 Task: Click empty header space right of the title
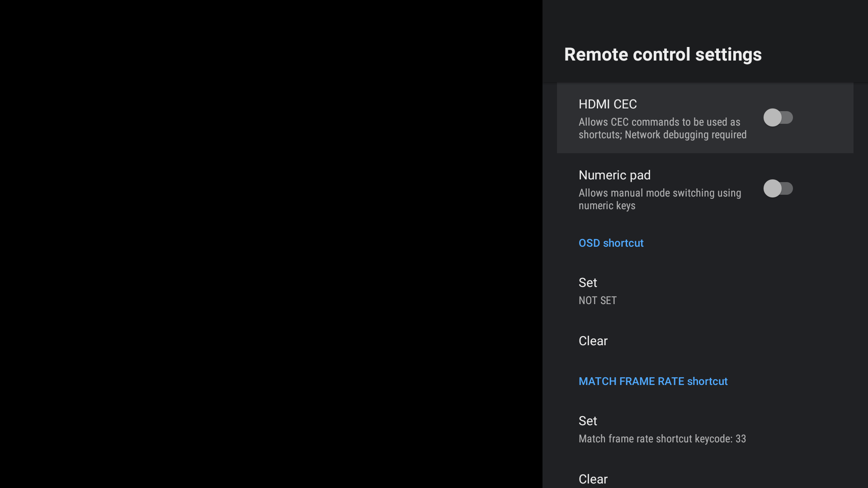coord(814,54)
